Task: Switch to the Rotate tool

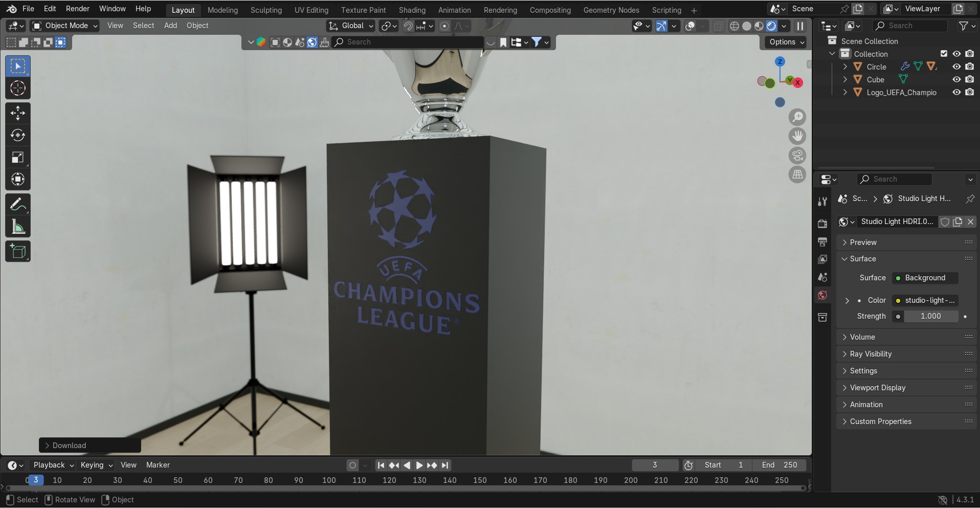Action: pyautogui.click(x=18, y=135)
